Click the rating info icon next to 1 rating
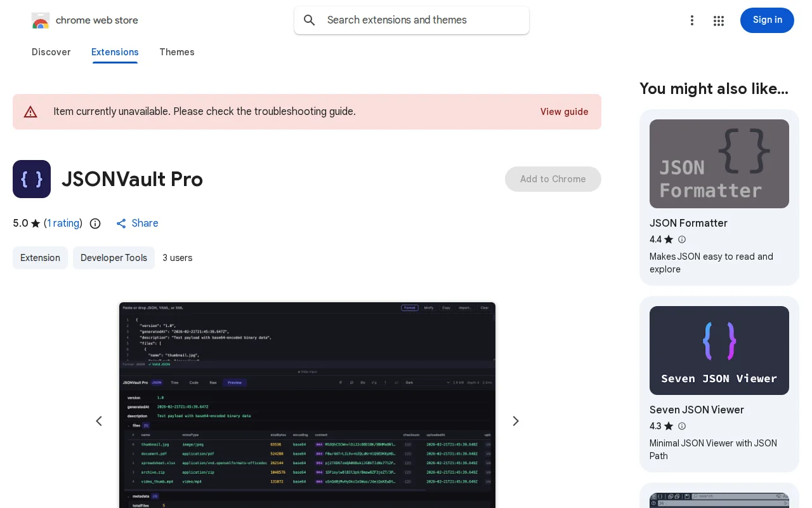 95,224
